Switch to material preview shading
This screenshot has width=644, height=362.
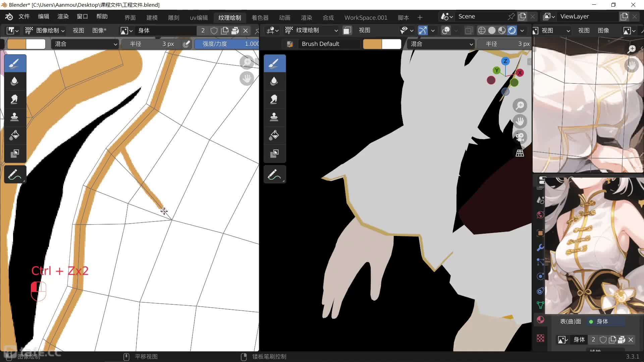tap(502, 31)
